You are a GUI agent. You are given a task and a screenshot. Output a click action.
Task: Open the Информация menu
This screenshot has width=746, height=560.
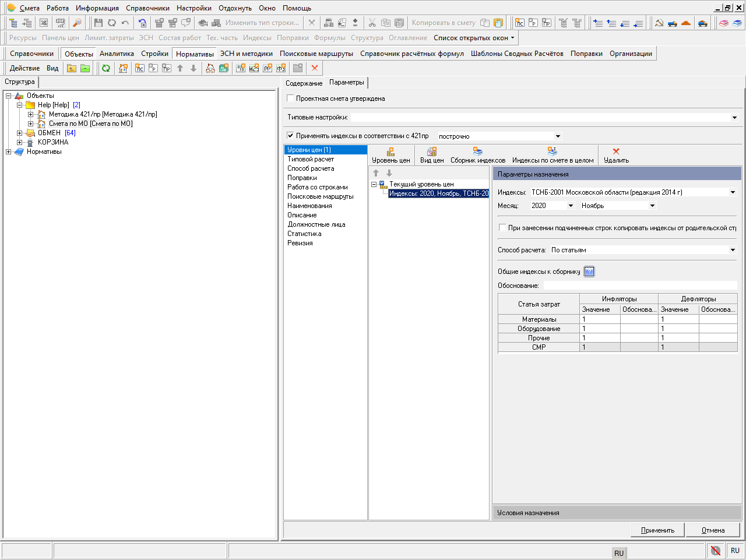click(97, 8)
